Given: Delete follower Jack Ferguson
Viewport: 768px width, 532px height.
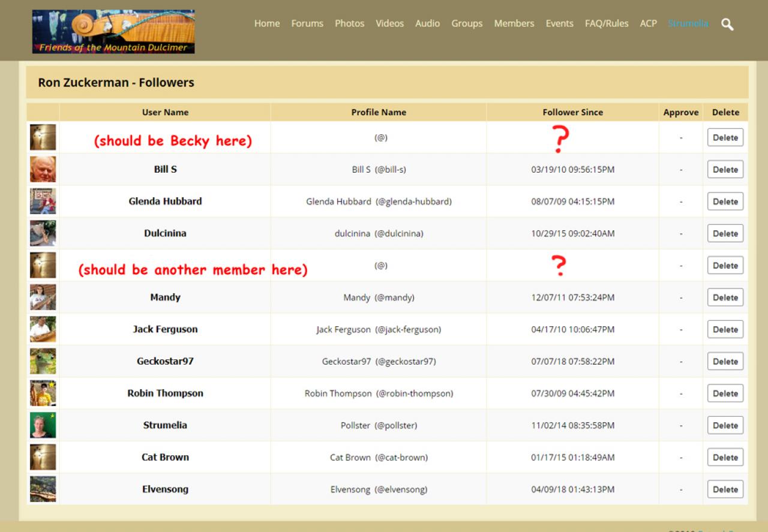Looking at the screenshot, I should click(725, 329).
